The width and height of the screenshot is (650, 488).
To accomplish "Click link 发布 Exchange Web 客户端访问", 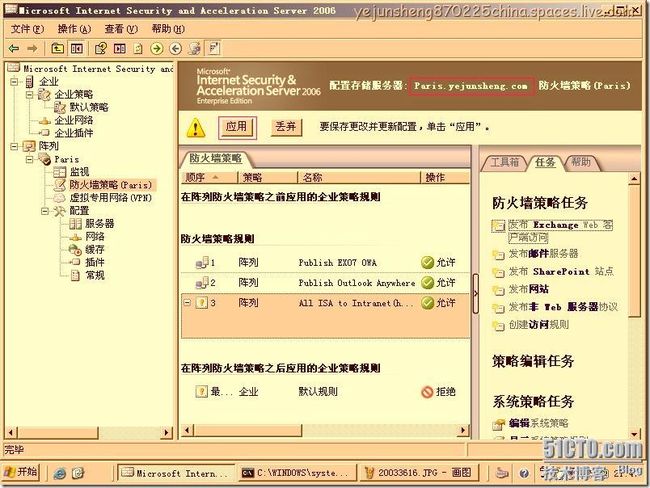I will point(560,231).
